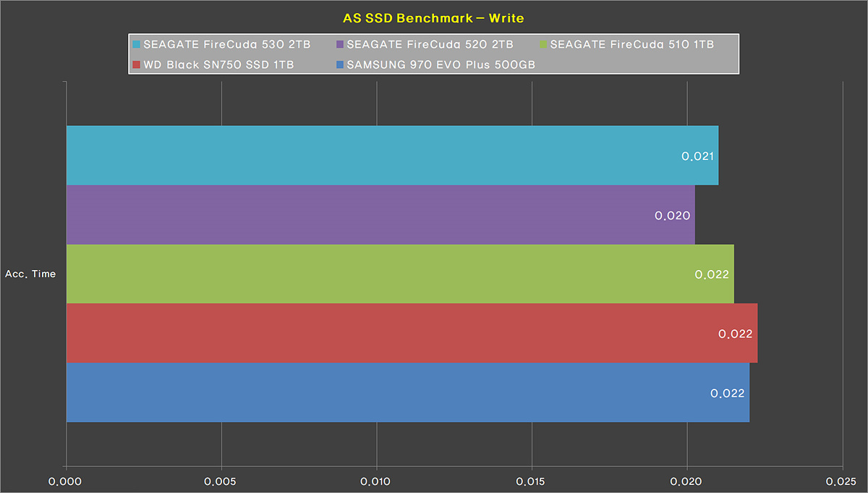Click the cyan FireCuda 530 legend swatch
Screen dimensions: 868x493
tap(137, 45)
